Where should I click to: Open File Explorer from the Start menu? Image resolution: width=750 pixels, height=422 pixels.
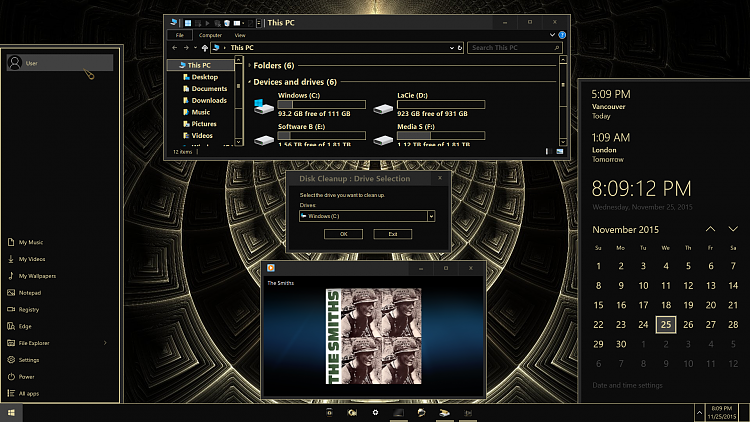pyautogui.click(x=60, y=343)
